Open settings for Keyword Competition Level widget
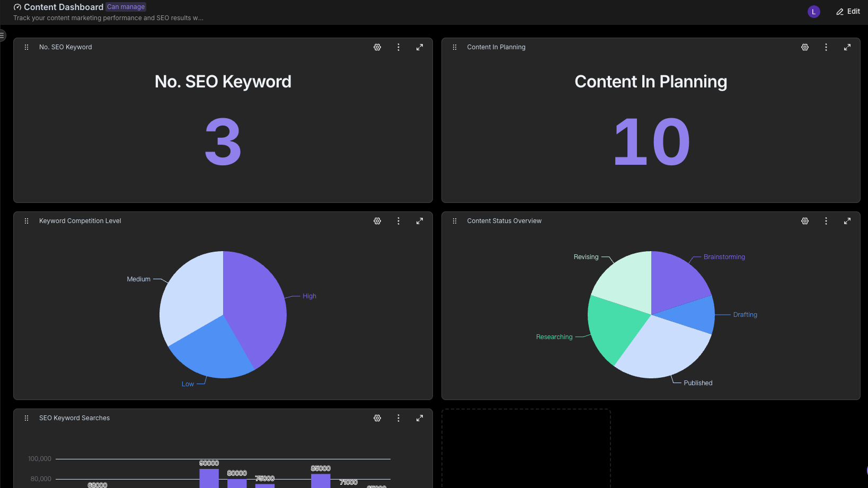The width and height of the screenshot is (868, 488). [x=377, y=221]
